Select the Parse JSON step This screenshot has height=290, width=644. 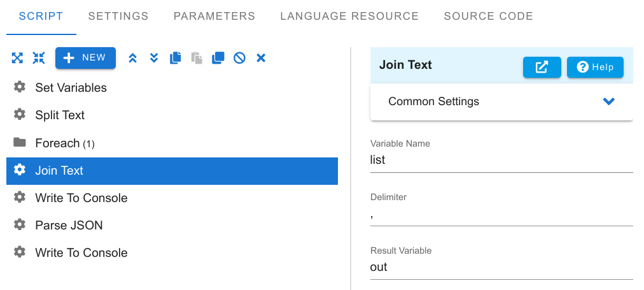[172, 225]
